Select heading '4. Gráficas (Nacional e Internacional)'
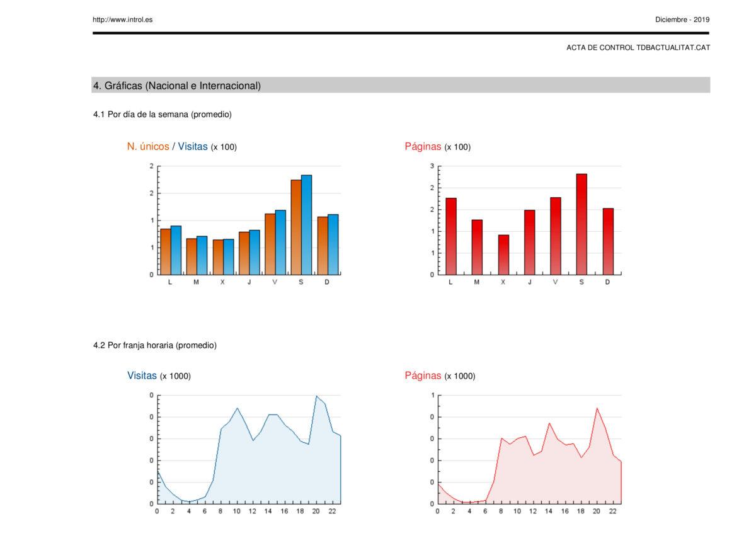Screen dimensions: 756x543 click(177, 86)
